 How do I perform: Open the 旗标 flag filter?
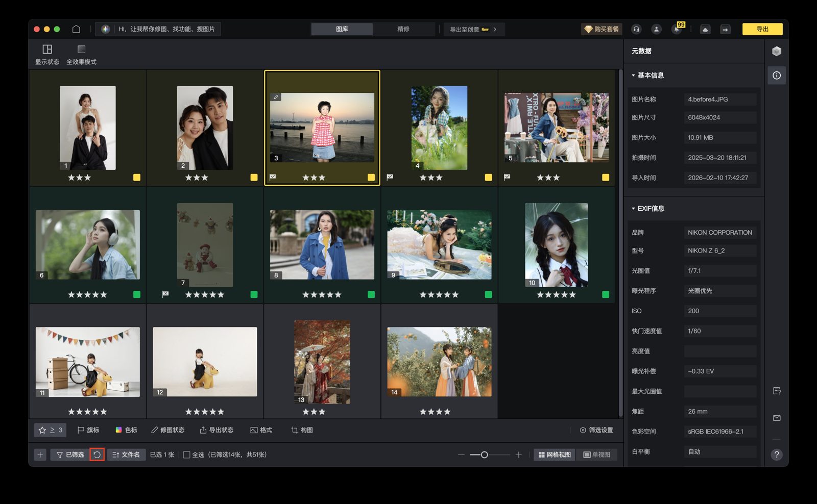point(87,430)
